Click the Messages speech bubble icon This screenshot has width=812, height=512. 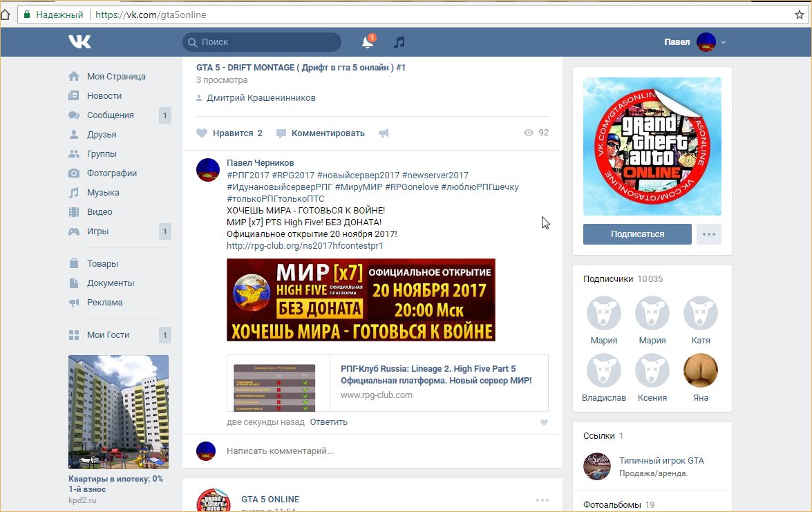(74, 115)
